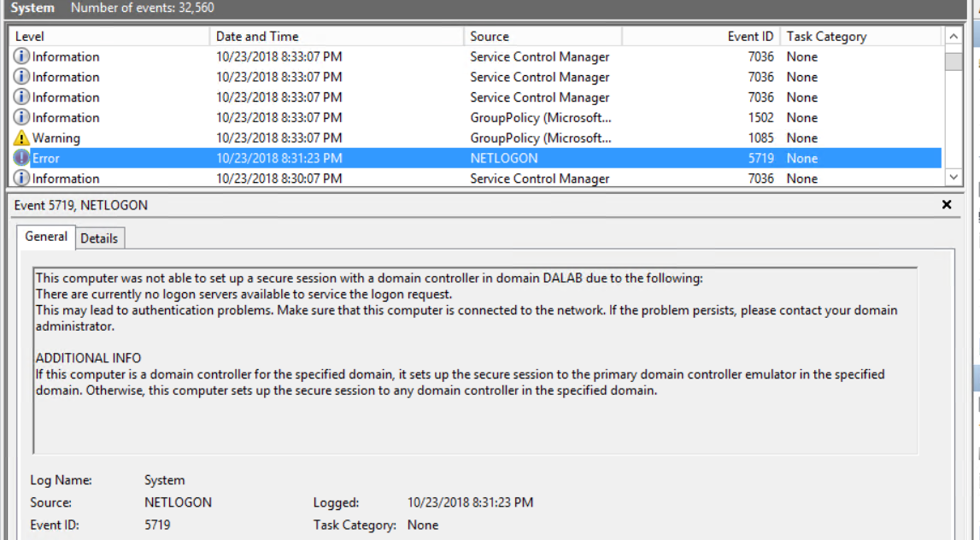Image resolution: width=980 pixels, height=540 pixels.
Task: Click the information icon on event 1502 row
Action: (x=21, y=118)
